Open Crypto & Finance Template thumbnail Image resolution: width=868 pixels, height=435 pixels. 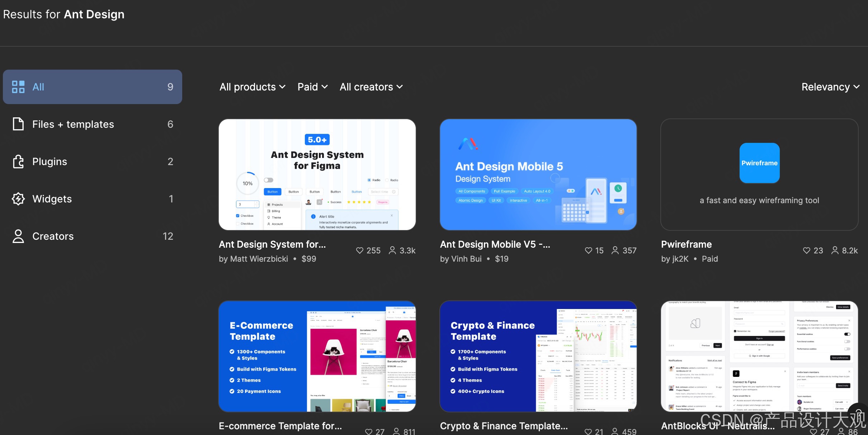538,356
